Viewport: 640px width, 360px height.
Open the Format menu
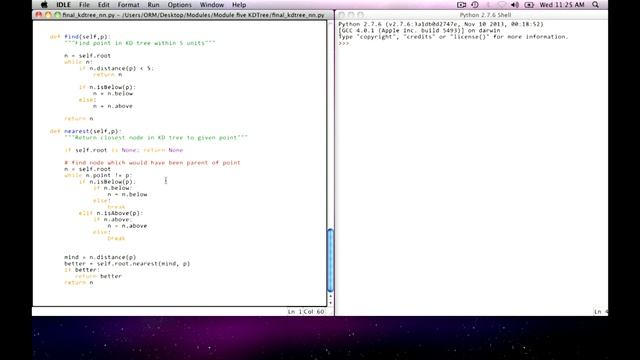coord(128,5)
